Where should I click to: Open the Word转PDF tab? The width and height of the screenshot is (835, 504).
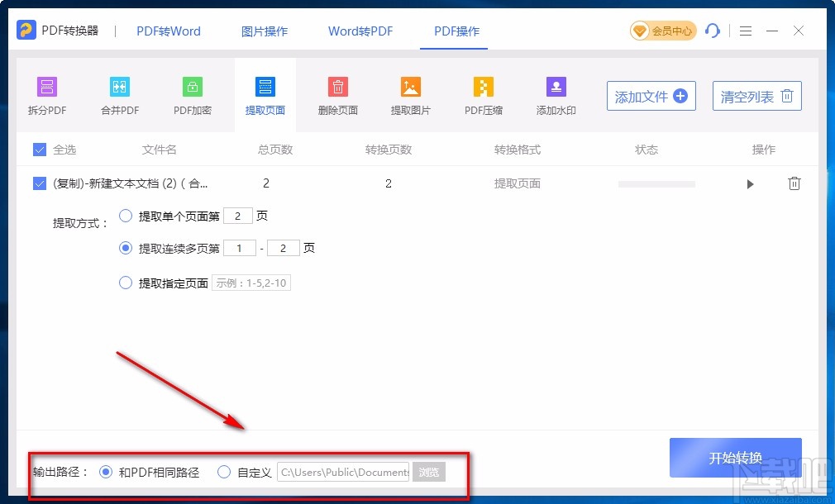click(x=360, y=31)
